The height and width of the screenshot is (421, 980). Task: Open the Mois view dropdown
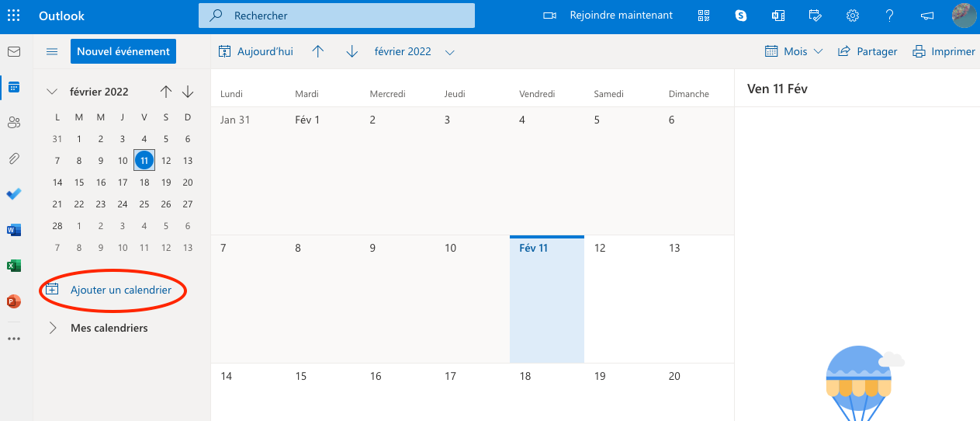click(x=794, y=52)
